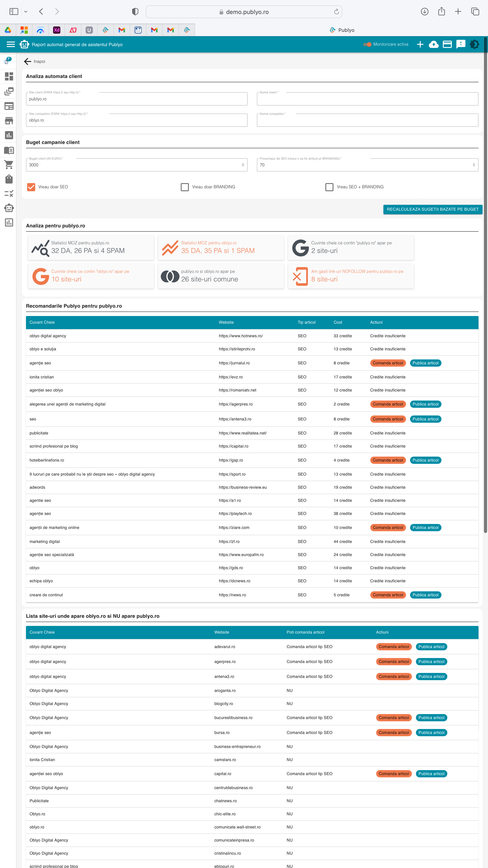The image size is (488, 868).
Task: Click the user avatar in sidebar top
Action: [7, 61]
